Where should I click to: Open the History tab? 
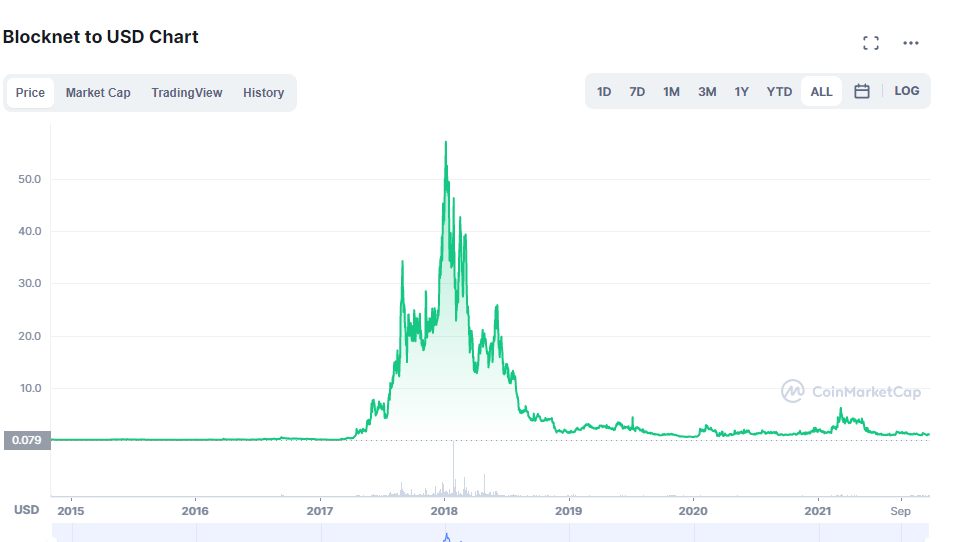(x=263, y=93)
